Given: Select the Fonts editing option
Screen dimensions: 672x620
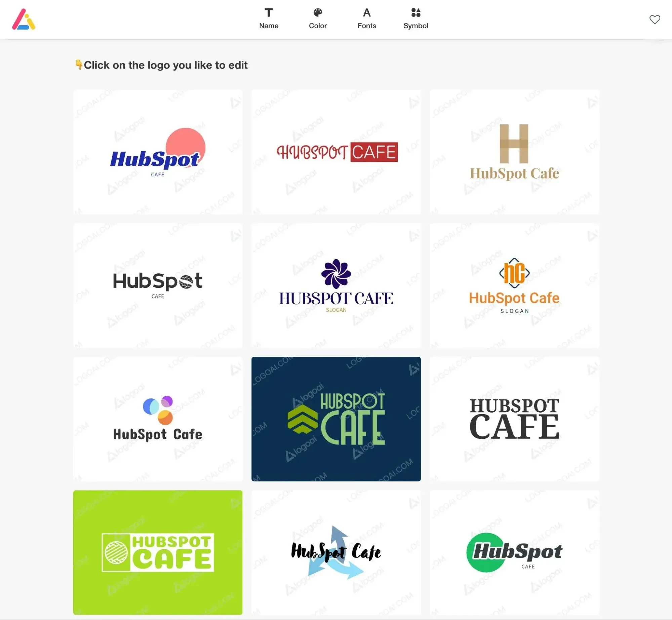Looking at the screenshot, I should (366, 17).
